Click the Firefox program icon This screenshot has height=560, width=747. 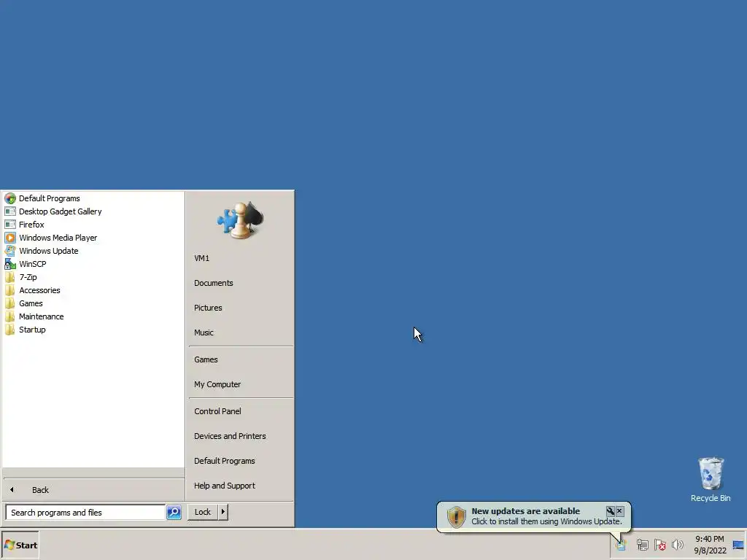coord(10,225)
